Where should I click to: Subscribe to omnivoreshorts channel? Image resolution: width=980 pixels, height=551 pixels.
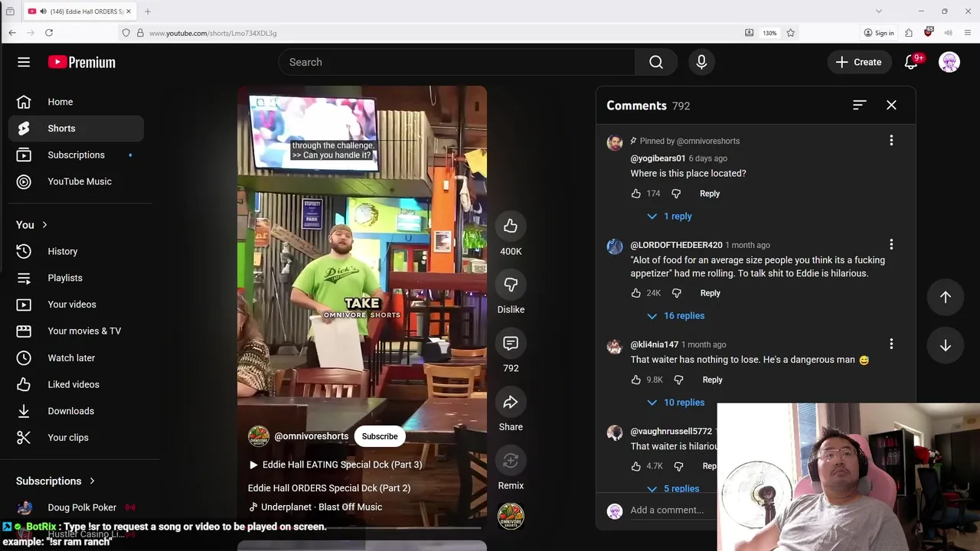coord(380,436)
